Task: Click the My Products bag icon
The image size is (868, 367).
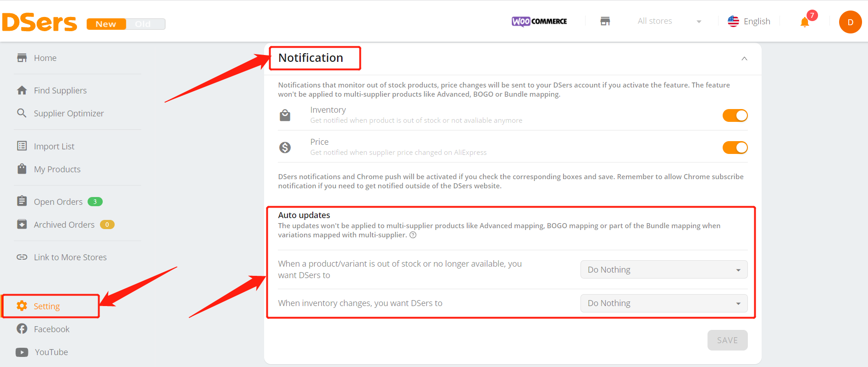Action: click(22, 169)
